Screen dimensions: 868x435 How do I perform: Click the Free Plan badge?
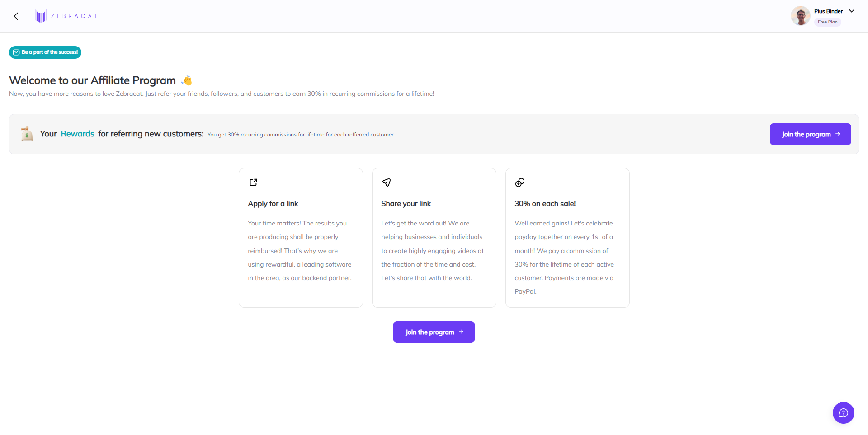tap(827, 22)
